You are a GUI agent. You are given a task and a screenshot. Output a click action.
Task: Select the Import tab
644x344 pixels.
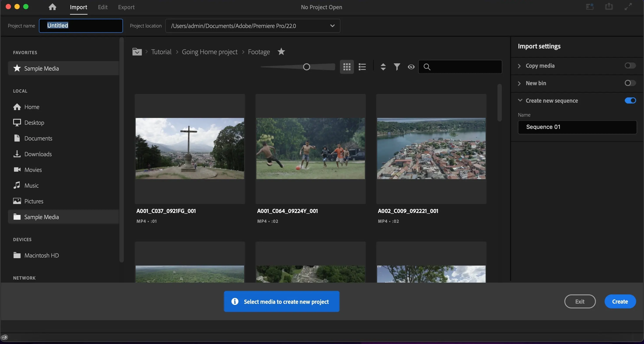coord(78,7)
